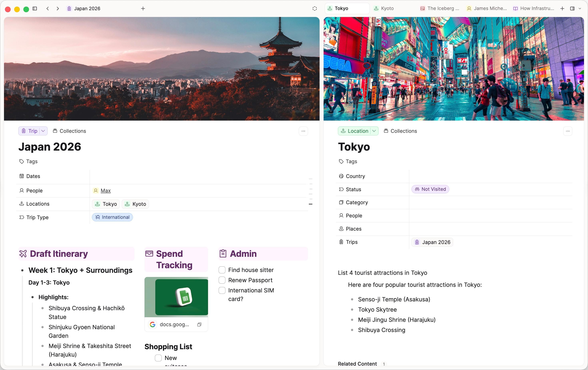Screen dimensions: 588x370
Task: Open The Iceberg tab
Action: (440, 8)
